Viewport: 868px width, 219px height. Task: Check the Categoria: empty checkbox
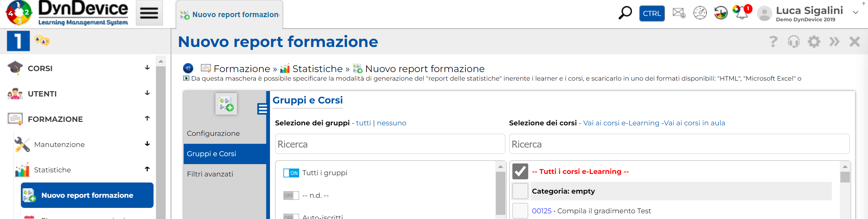coord(520,191)
